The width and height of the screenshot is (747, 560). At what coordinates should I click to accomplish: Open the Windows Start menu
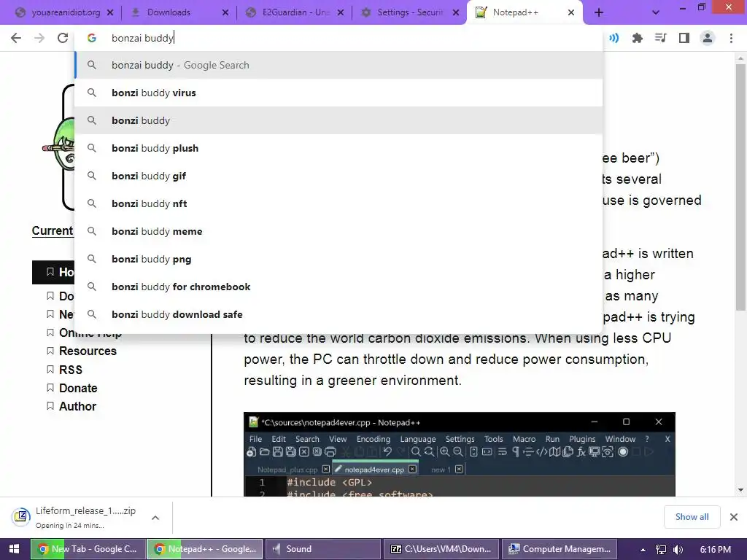[15, 549]
